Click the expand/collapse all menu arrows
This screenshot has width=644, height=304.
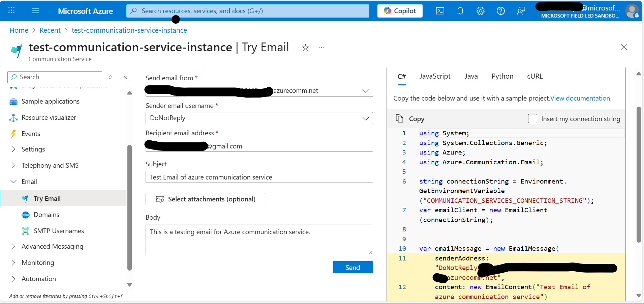(x=110, y=77)
